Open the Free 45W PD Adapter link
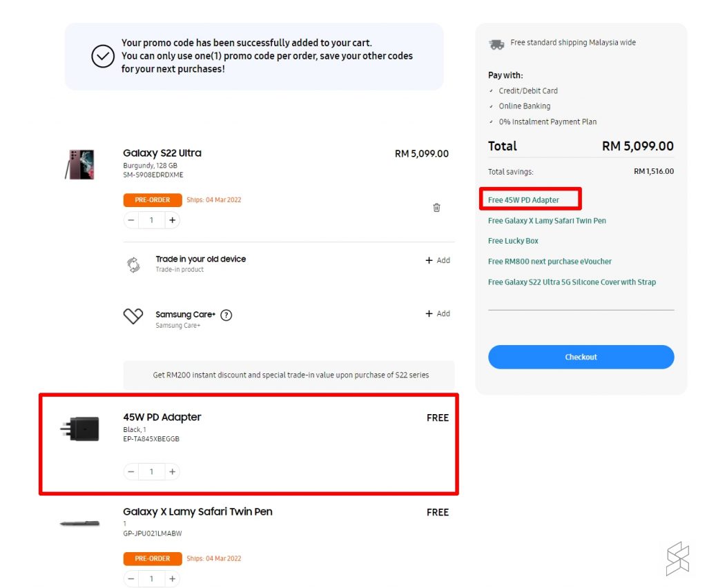Viewport: 707px width, 588px height. coord(523,200)
